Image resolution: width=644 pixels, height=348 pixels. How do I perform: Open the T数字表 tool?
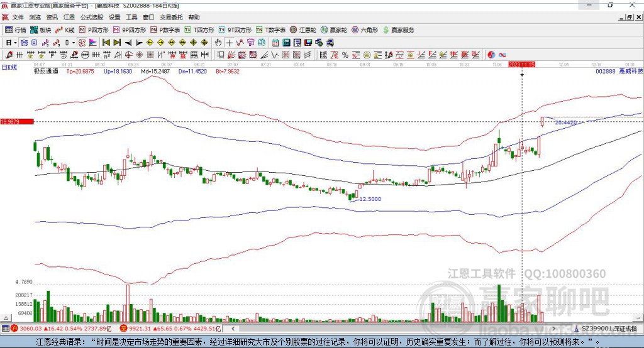coord(270,30)
